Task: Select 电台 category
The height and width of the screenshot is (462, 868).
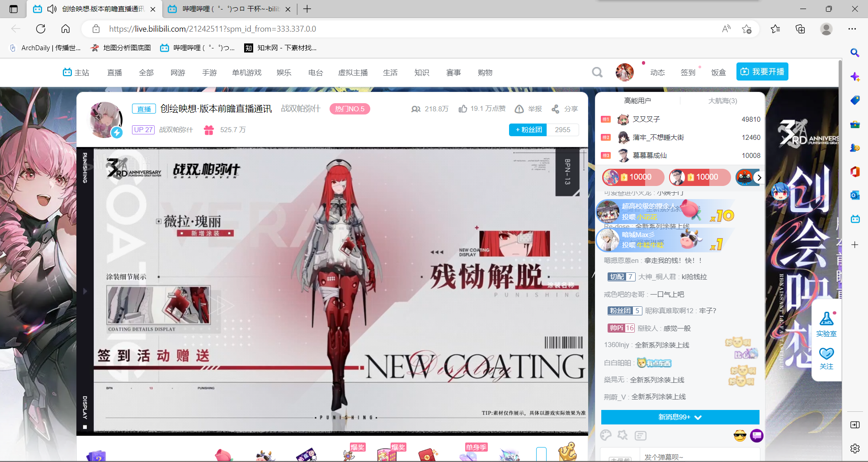Action: (316, 72)
